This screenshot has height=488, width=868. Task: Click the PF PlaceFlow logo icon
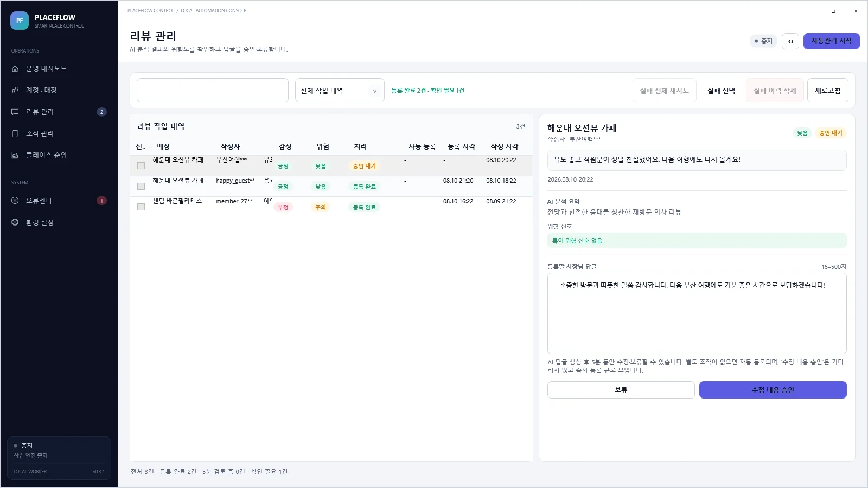(20, 21)
